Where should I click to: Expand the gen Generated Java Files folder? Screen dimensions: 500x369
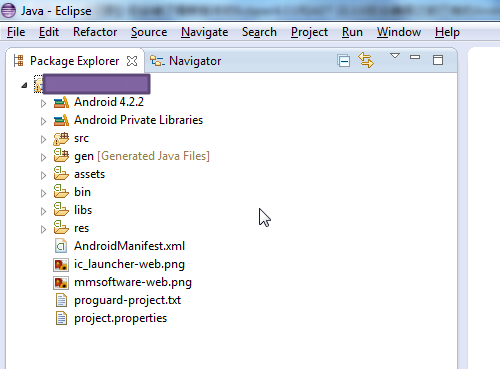click(43, 157)
